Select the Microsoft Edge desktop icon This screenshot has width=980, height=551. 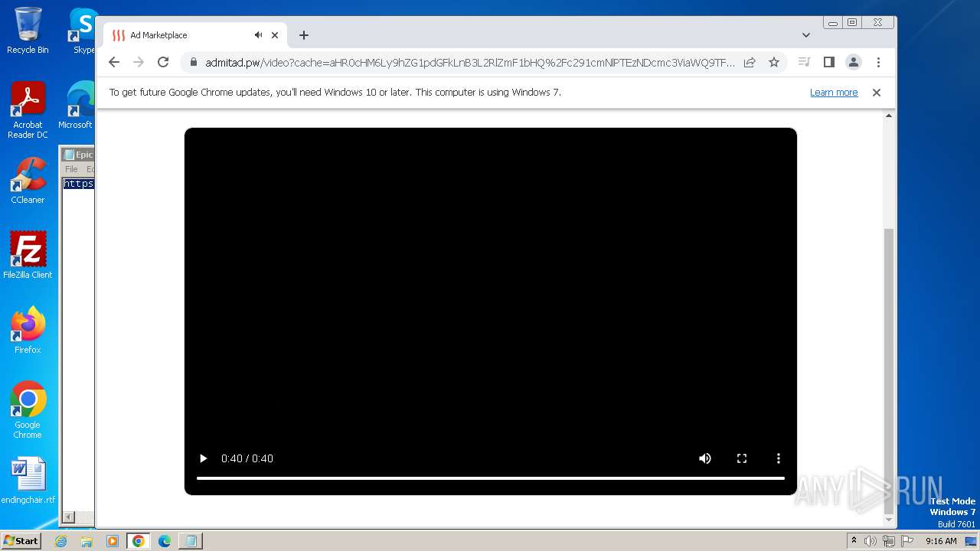click(x=75, y=106)
